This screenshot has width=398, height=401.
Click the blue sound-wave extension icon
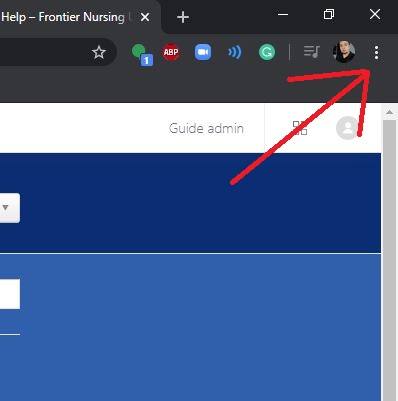coord(235,52)
